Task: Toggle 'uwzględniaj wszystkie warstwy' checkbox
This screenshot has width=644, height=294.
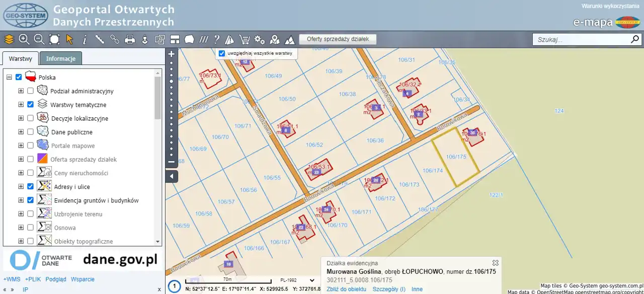Action: click(222, 53)
